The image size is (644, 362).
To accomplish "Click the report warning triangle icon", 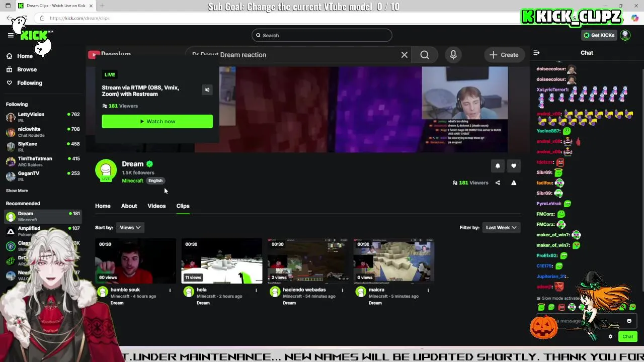I will point(514,183).
